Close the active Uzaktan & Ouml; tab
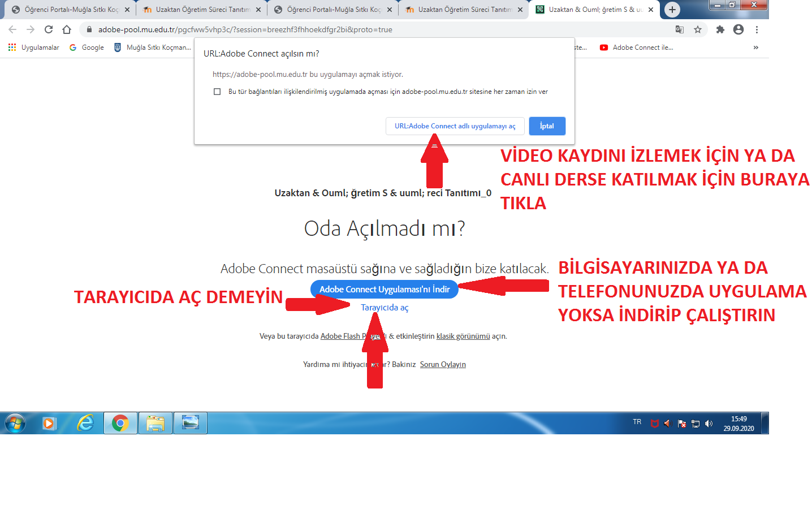The height and width of the screenshot is (518, 812). point(651,10)
